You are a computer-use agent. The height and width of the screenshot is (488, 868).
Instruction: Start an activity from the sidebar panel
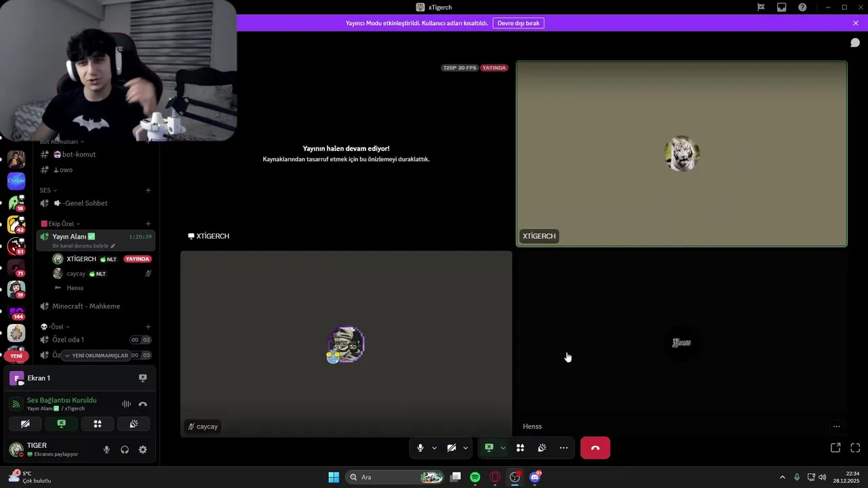98,424
